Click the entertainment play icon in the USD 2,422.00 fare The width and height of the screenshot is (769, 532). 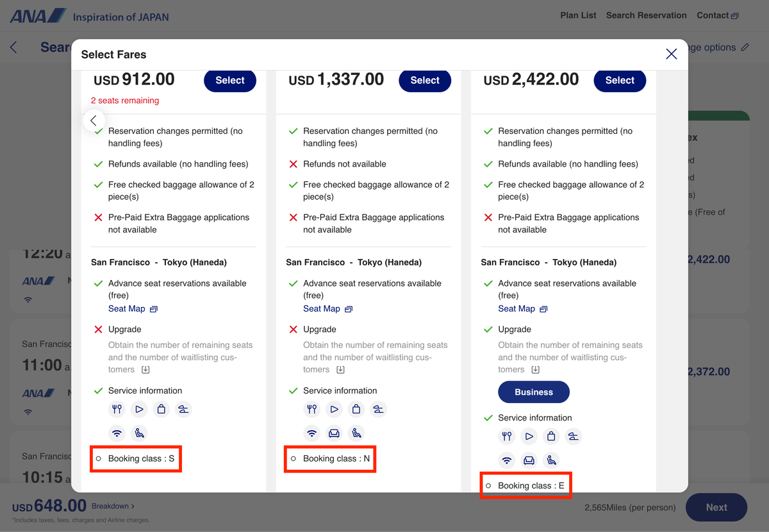(x=529, y=436)
